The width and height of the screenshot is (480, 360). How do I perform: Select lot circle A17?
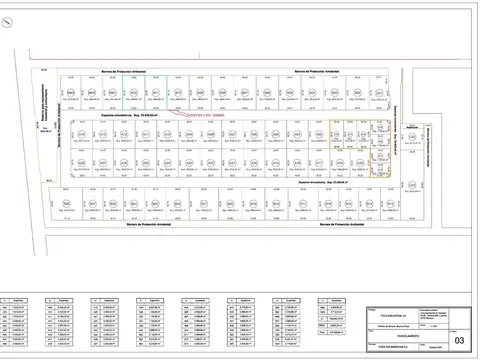(319, 163)
